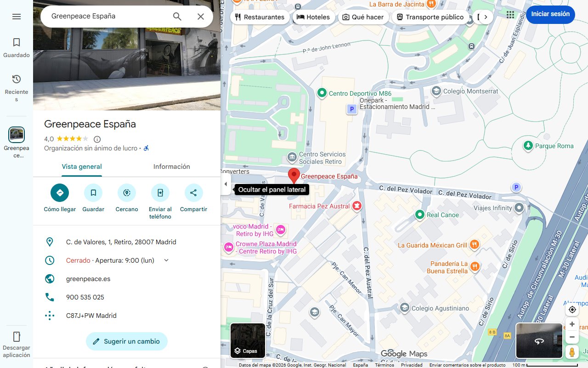Send place to phone (Enviar al teléfono)
Viewport: 588px width, 368px height.
pyautogui.click(x=160, y=193)
